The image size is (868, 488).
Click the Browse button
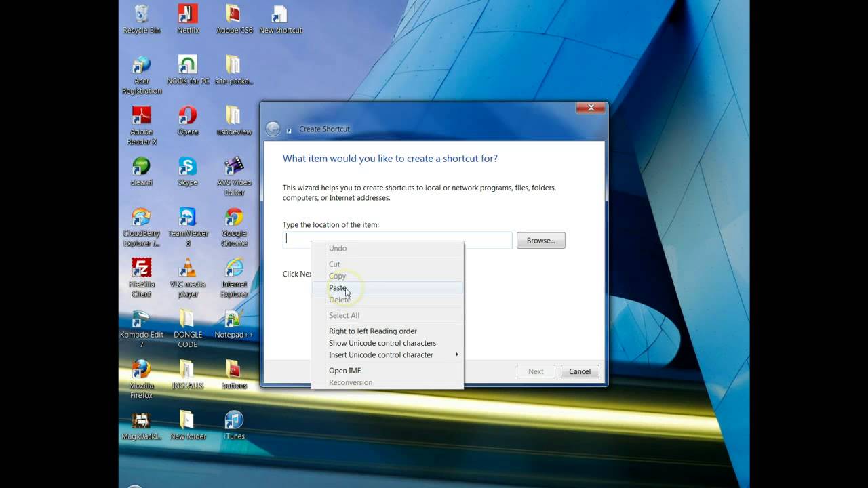pyautogui.click(x=540, y=240)
